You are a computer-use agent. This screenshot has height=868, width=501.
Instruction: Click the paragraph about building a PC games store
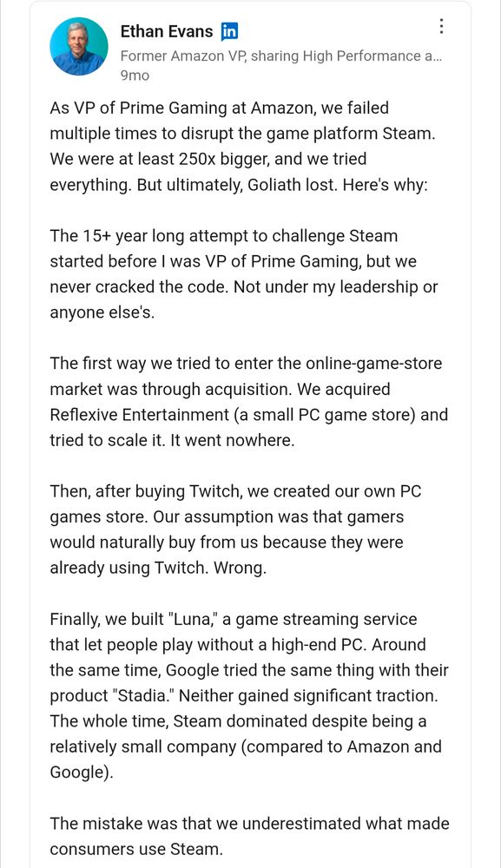[x=243, y=529]
